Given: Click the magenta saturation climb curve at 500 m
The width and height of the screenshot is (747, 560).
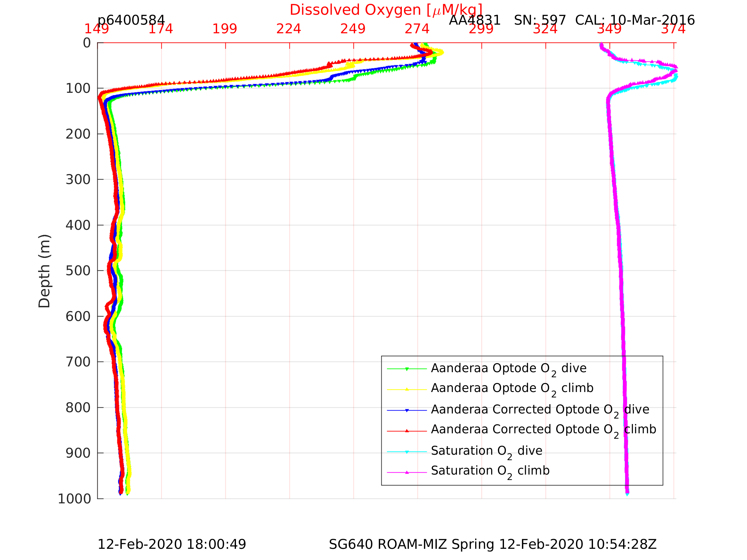Looking at the screenshot, I should point(621,271).
